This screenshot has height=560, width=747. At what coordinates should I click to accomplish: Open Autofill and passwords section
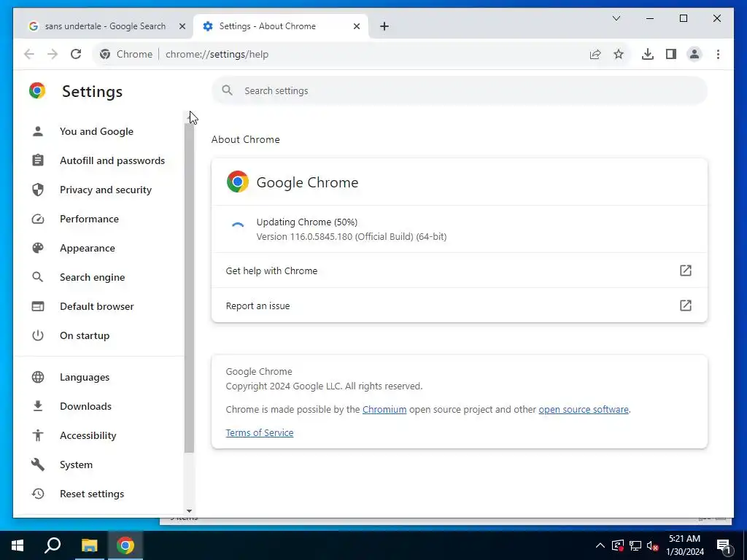point(112,160)
